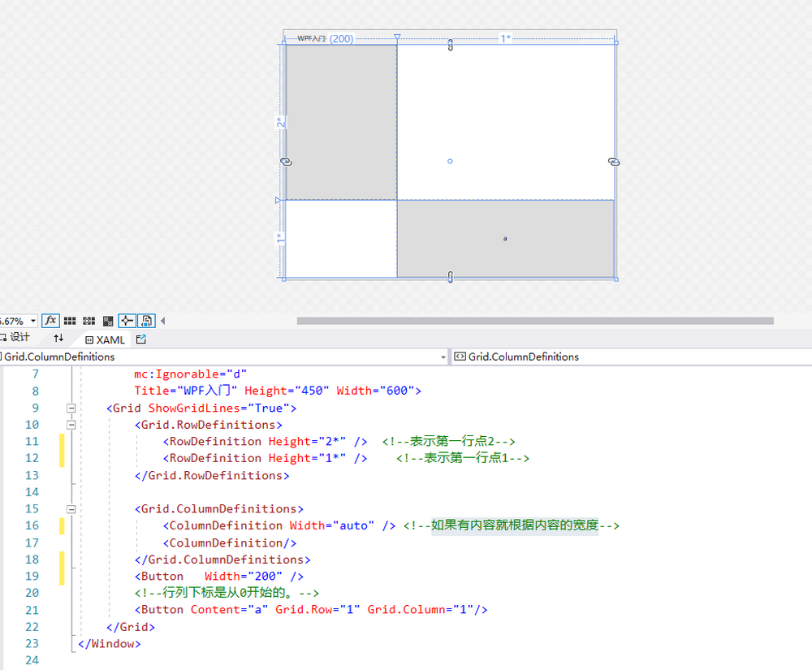Select the empty bottom-left grid cell
Viewport: 812px width, 670px height.
(341, 239)
